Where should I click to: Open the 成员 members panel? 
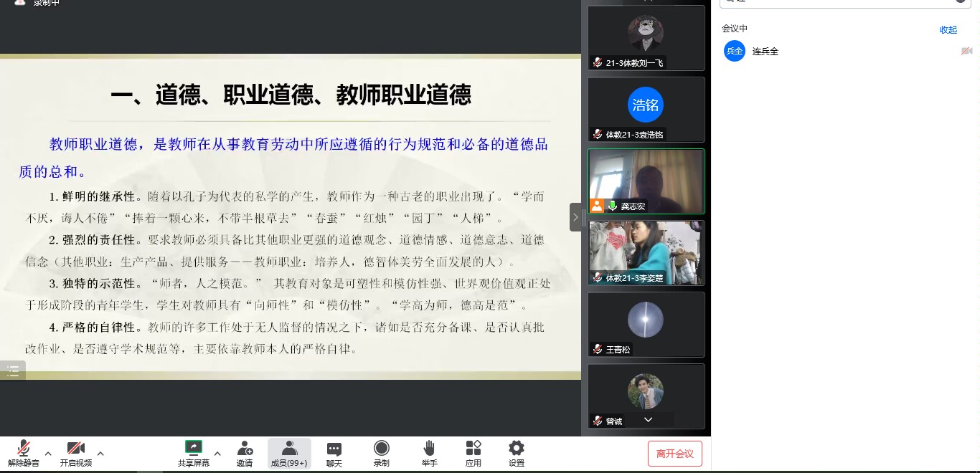(x=289, y=453)
